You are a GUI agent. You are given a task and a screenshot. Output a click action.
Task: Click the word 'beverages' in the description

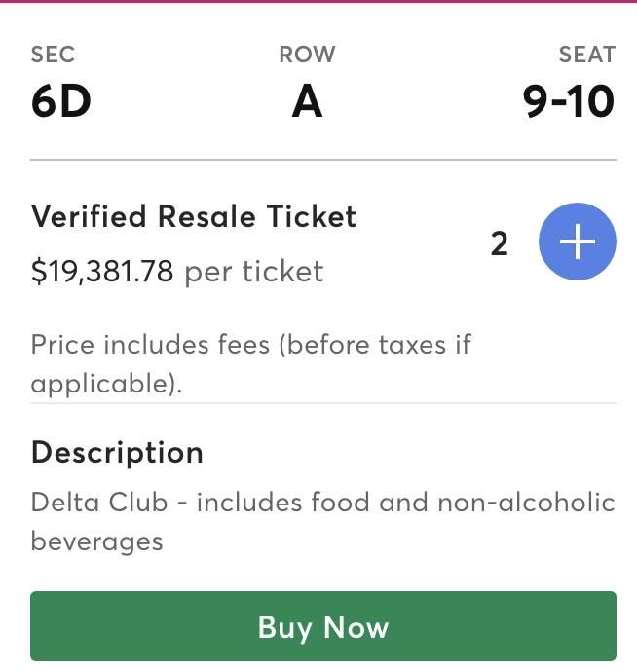[96, 541]
